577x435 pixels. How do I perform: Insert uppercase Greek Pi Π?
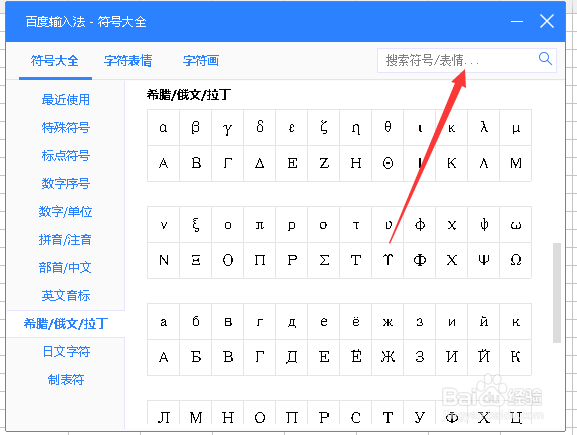tap(259, 260)
